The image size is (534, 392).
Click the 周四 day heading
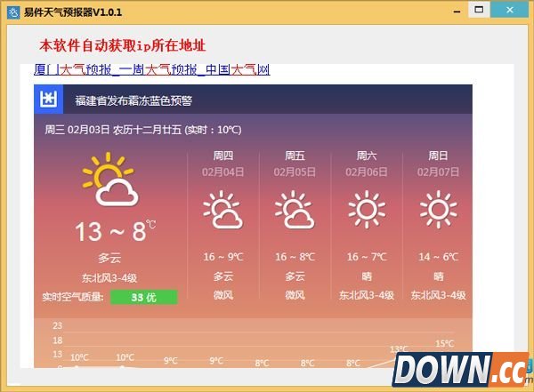click(223, 156)
